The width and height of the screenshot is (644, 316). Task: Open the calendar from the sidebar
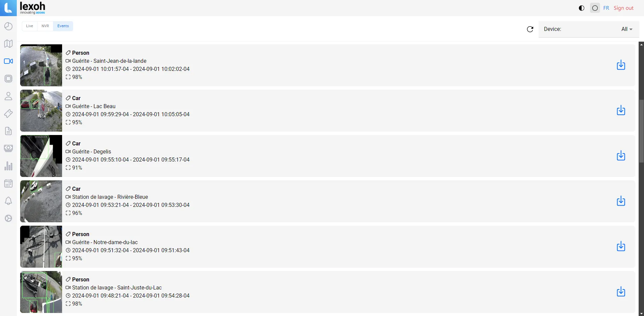pyautogui.click(x=8, y=184)
